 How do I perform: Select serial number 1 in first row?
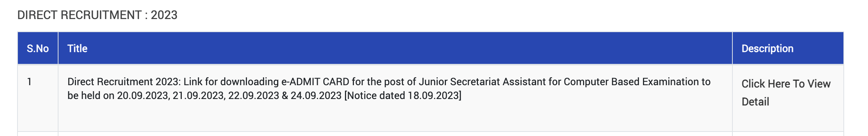point(29,82)
